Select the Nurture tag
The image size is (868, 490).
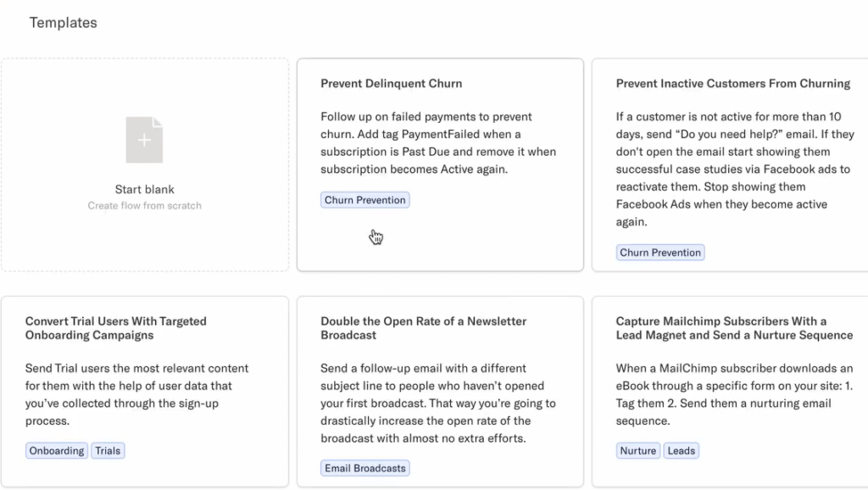(x=638, y=451)
